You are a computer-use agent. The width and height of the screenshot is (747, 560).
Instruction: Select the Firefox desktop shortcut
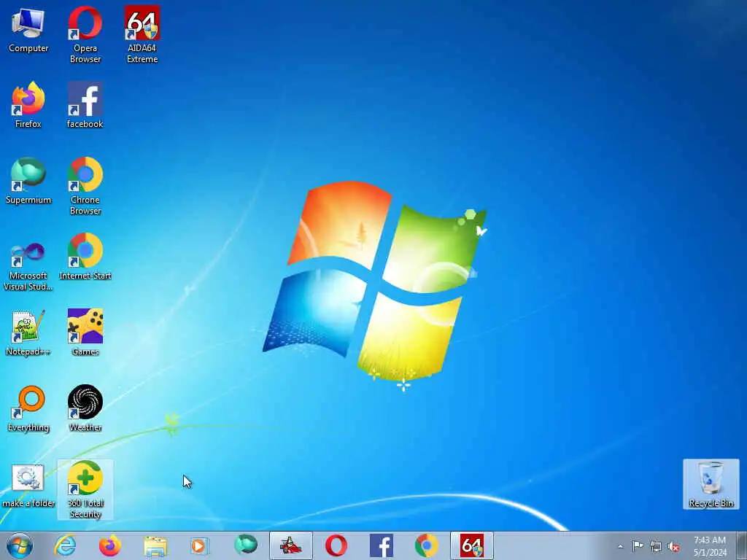coord(28,105)
